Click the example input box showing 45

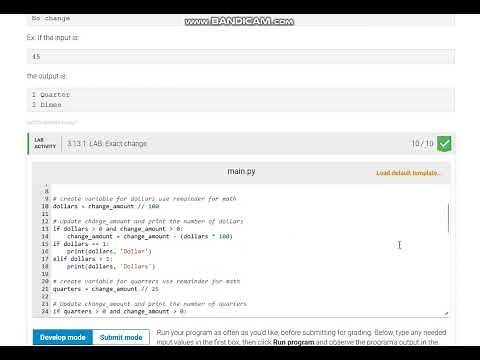(x=241, y=57)
